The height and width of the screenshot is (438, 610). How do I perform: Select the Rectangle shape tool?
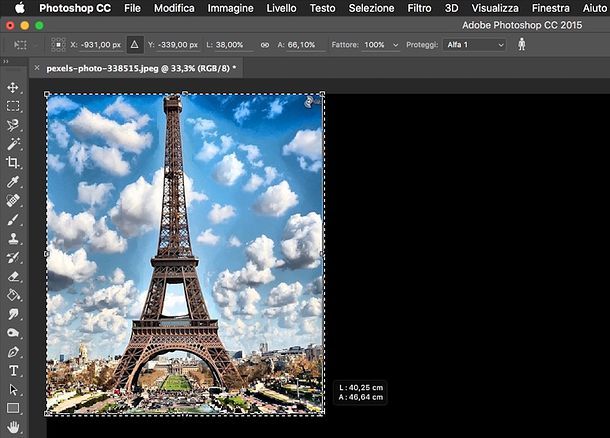(x=13, y=408)
